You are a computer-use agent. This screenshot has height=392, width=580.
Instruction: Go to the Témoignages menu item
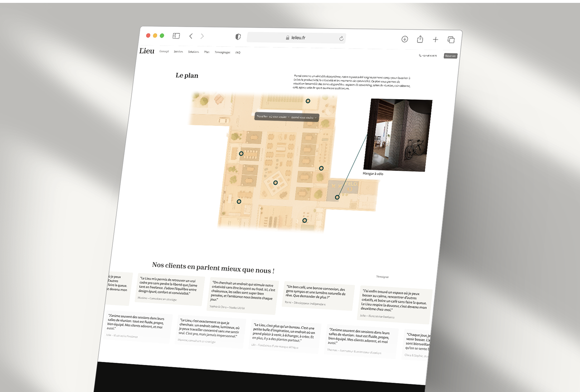pyautogui.click(x=222, y=52)
